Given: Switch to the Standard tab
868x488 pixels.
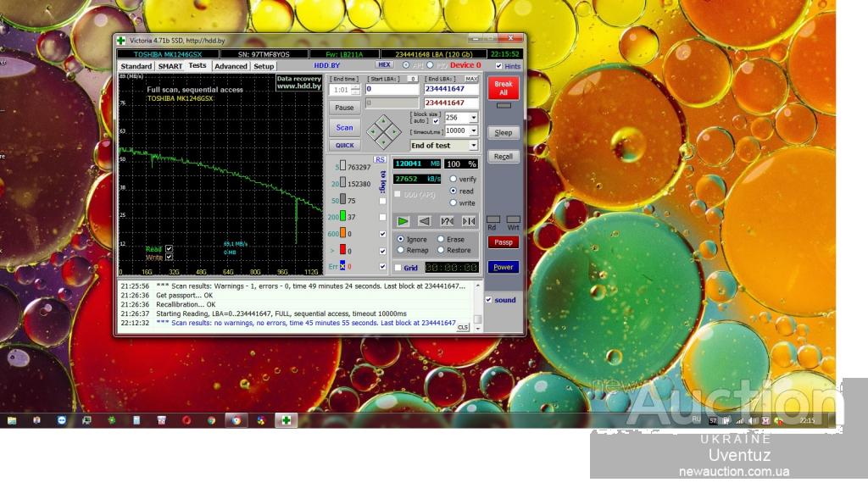Looking at the screenshot, I should coord(136,66).
